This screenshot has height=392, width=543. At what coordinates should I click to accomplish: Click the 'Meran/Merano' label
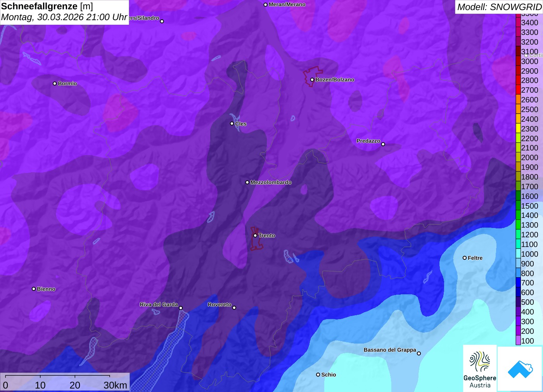point(287,5)
